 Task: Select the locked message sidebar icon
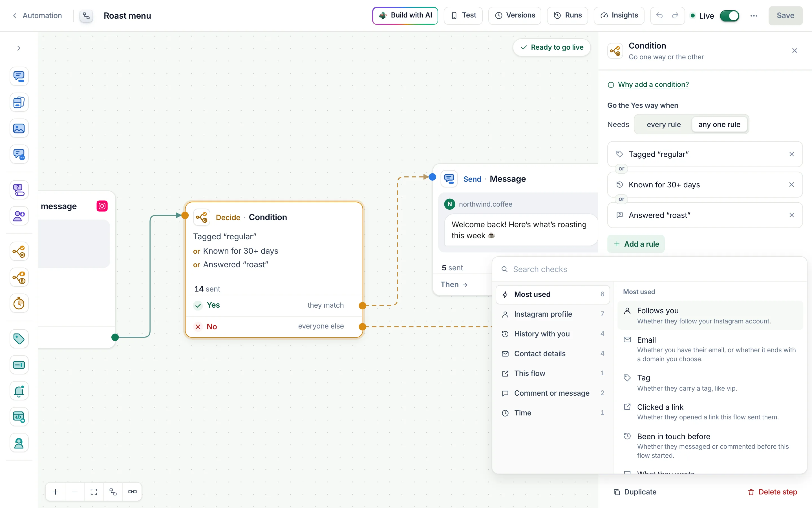(19, 154)
